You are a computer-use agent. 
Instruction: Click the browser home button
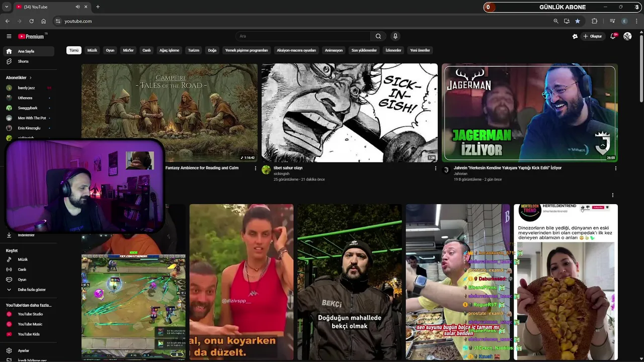[x=43, y=21]
